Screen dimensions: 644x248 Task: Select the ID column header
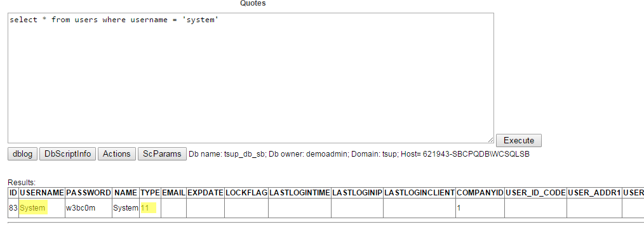point(13,193)
